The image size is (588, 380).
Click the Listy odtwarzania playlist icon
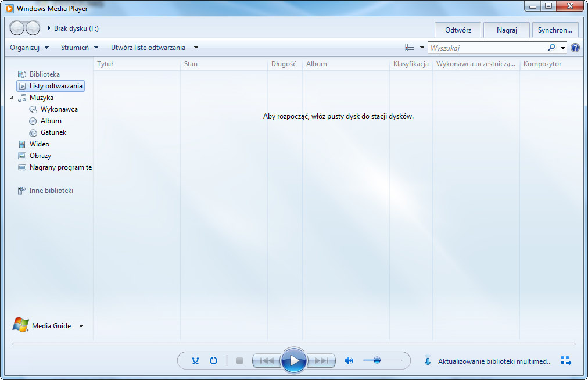tap(22, 86)
